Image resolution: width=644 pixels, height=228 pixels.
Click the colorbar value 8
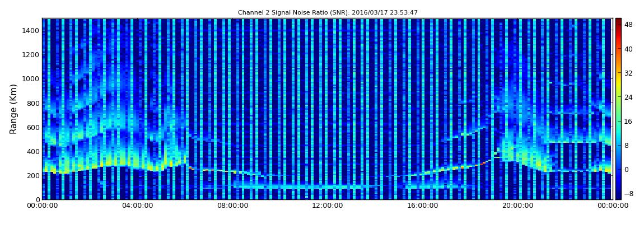(x=626, y=146)
